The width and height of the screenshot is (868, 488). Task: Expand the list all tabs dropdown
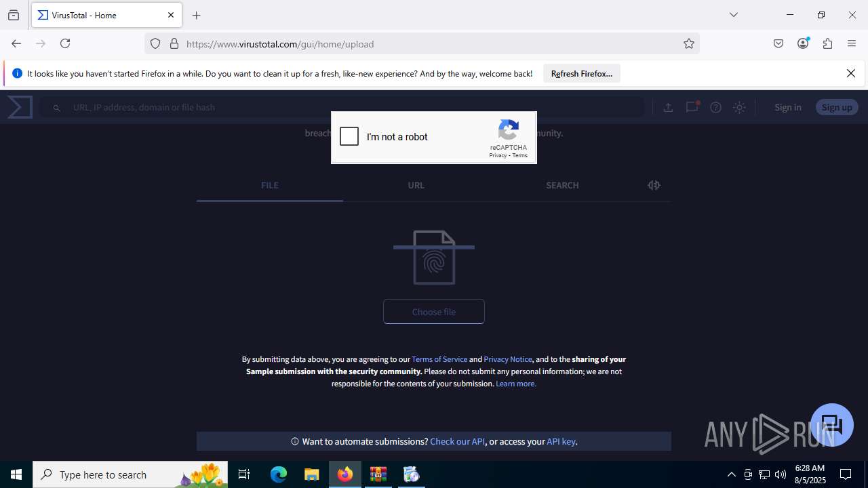pyautogui.click(x=734, y=15)
